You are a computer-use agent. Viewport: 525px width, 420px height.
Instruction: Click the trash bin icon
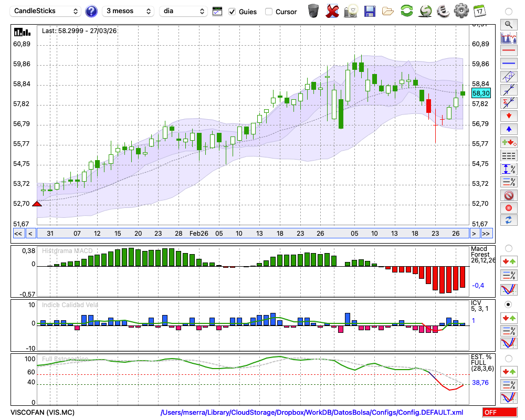(x=313, y=11)
